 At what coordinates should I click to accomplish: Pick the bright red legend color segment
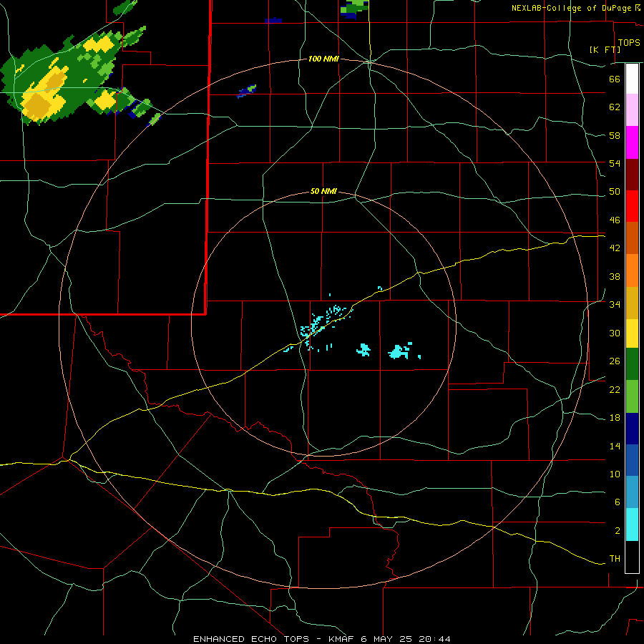click(632, 206)
